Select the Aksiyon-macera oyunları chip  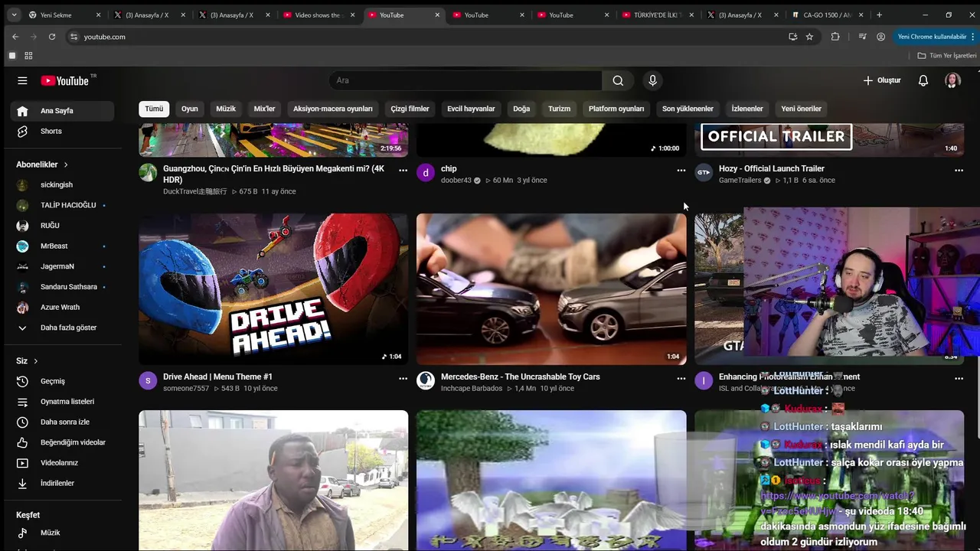pyautogui.click(x=333, y=109)
